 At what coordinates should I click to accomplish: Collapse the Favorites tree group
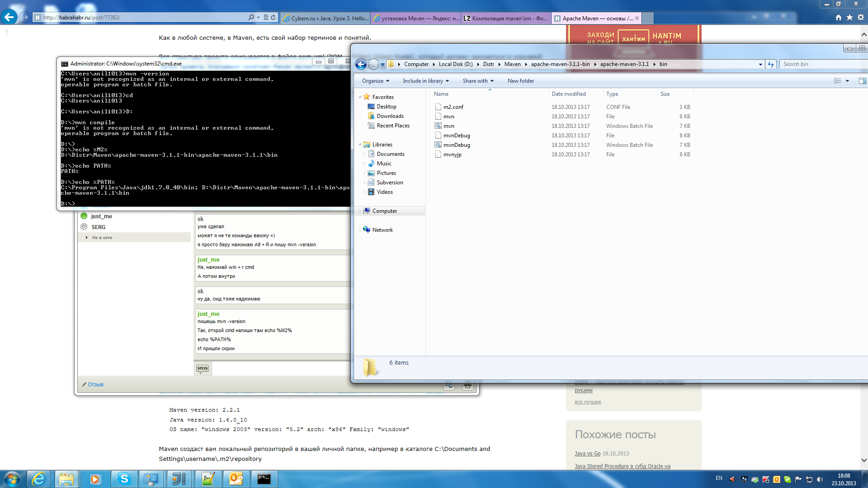click(x=360, y=97)
